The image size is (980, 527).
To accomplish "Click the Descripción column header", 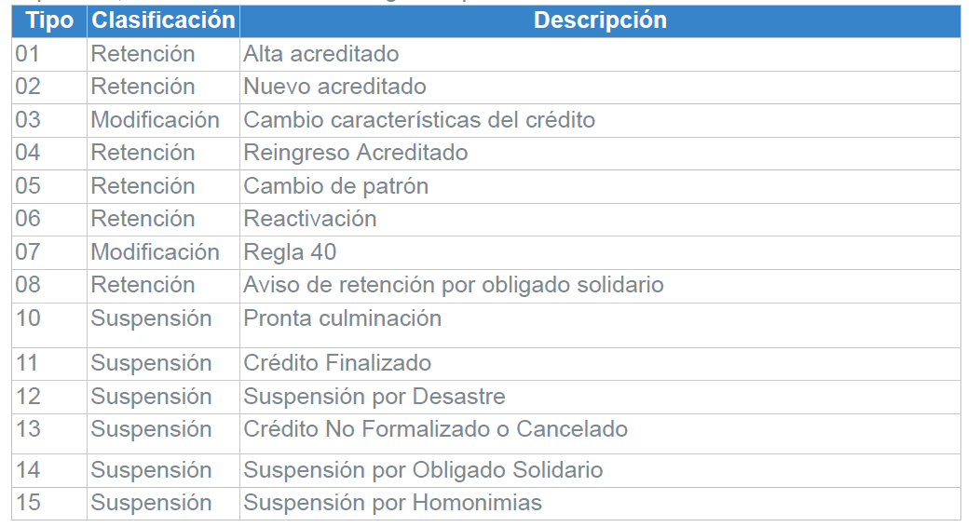I will tap(600, 20).
